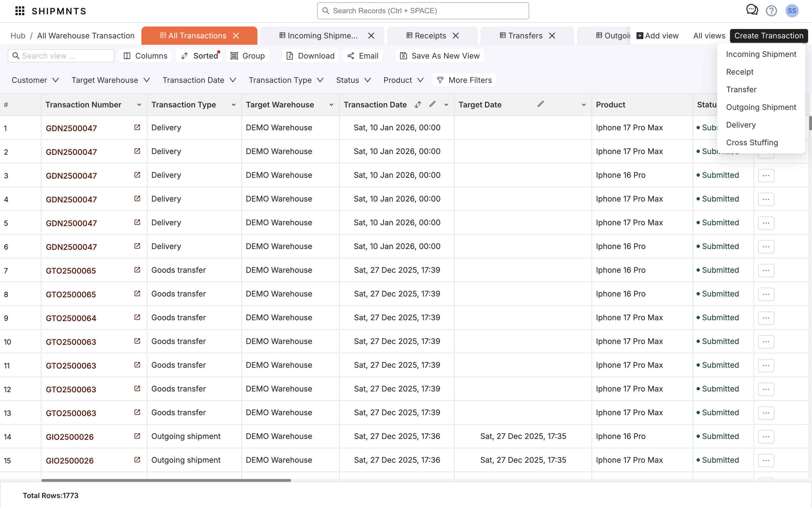Open Transaction Number column header chevron
The image size is (812, 508).
click(139, 105)
